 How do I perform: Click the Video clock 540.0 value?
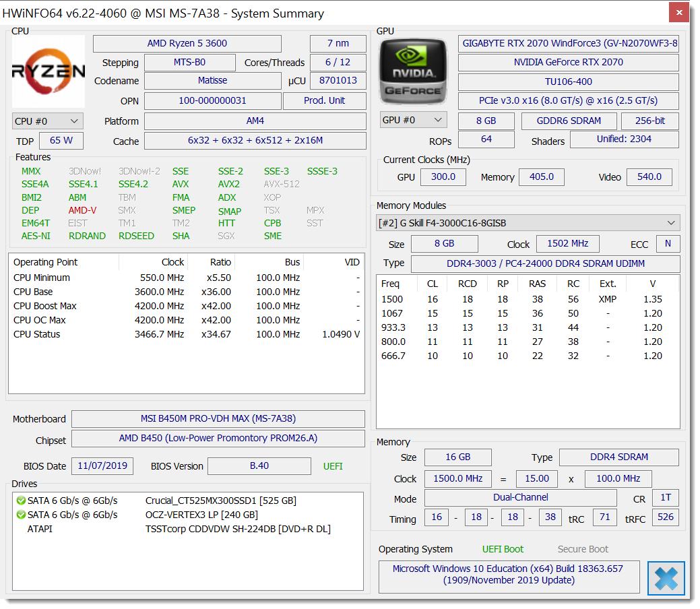click(x=649, y=177)
